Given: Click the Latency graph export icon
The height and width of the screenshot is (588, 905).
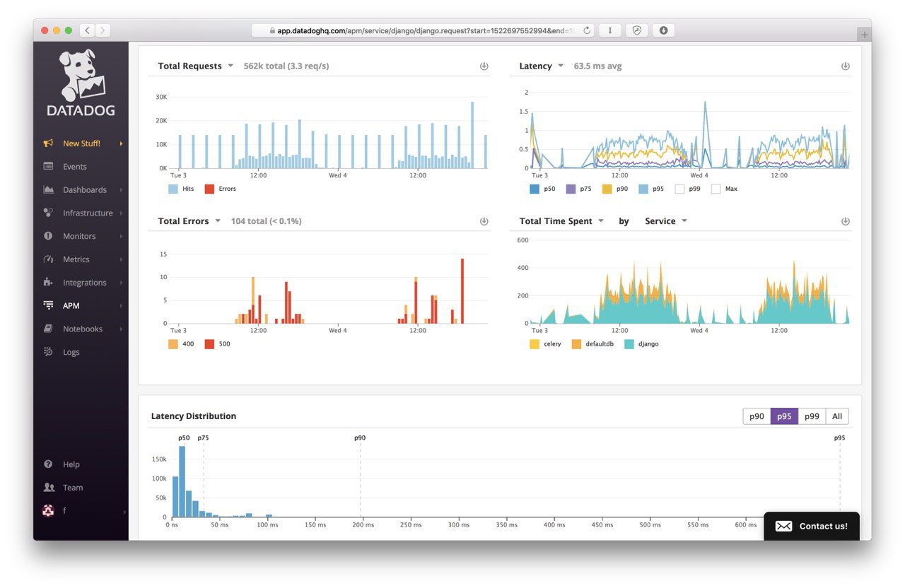Looking at the screenshot, I should point(845,66).
